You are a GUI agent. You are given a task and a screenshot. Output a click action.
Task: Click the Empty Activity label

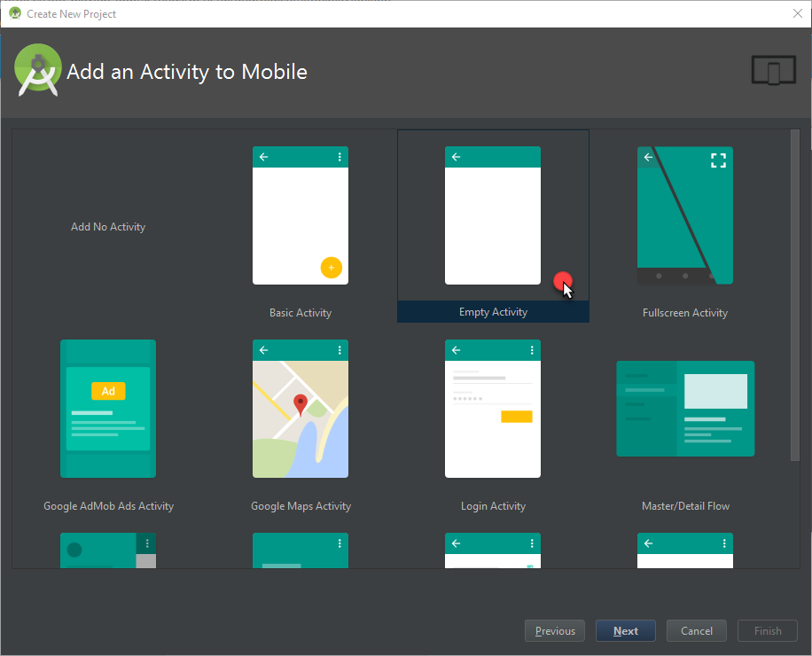pos(493,312)
